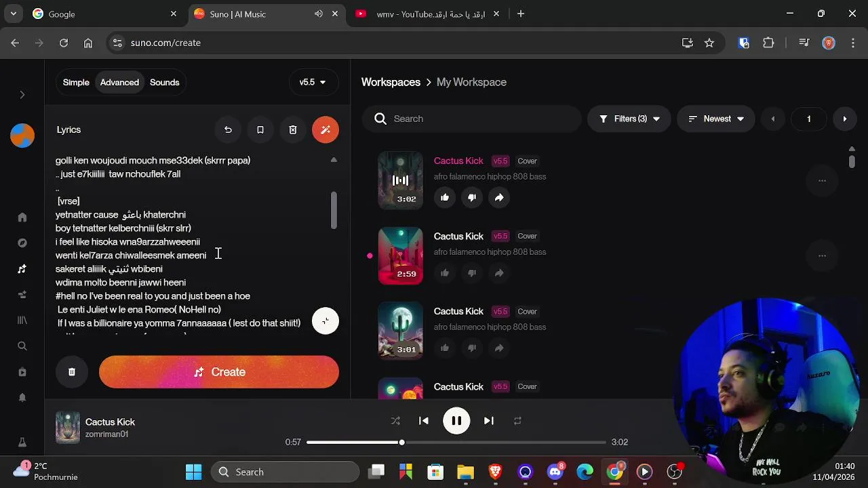Skip to next track
868x488 pixels.
(488, 421)
